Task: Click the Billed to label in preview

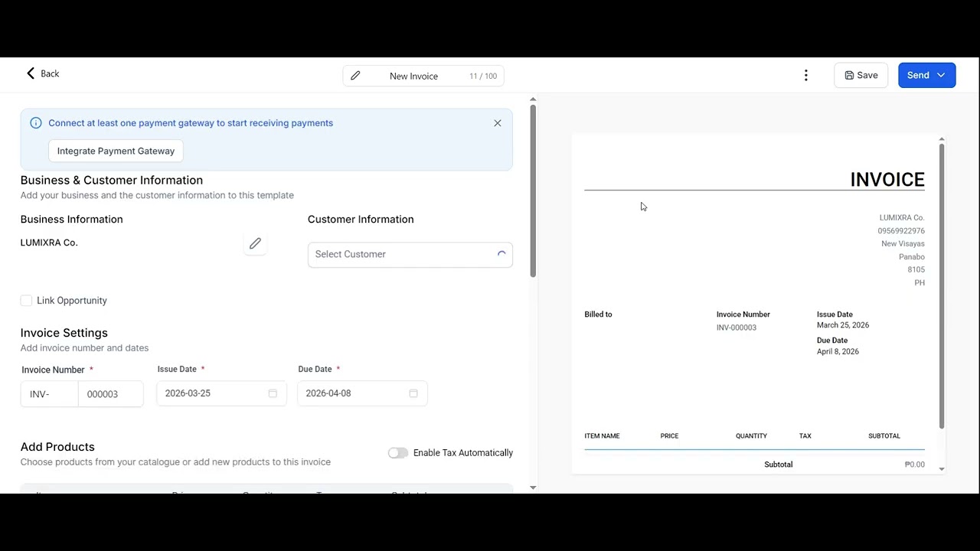Action: pyautogui.click(x=598, y=315)
